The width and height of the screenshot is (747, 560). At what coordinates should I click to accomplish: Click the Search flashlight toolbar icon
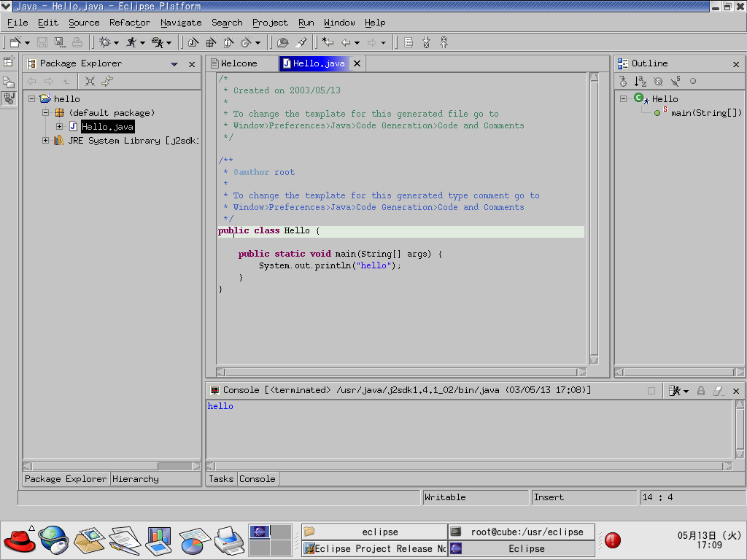click(301, 42)
